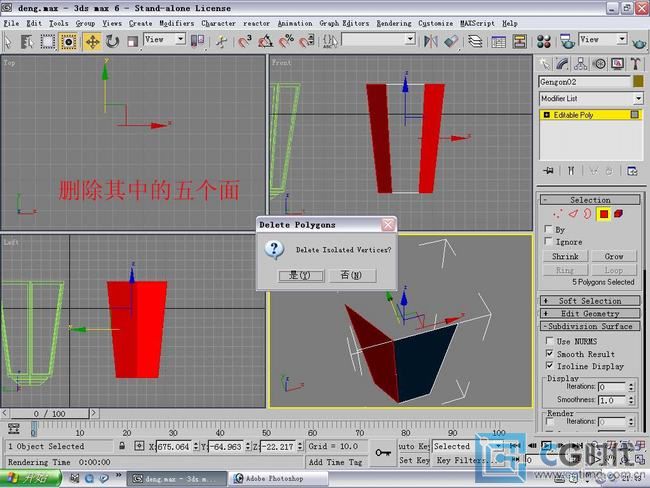Uncheck Smooth Result checkbox
Screen dimensions: 650x488
(x=549, y=353)
